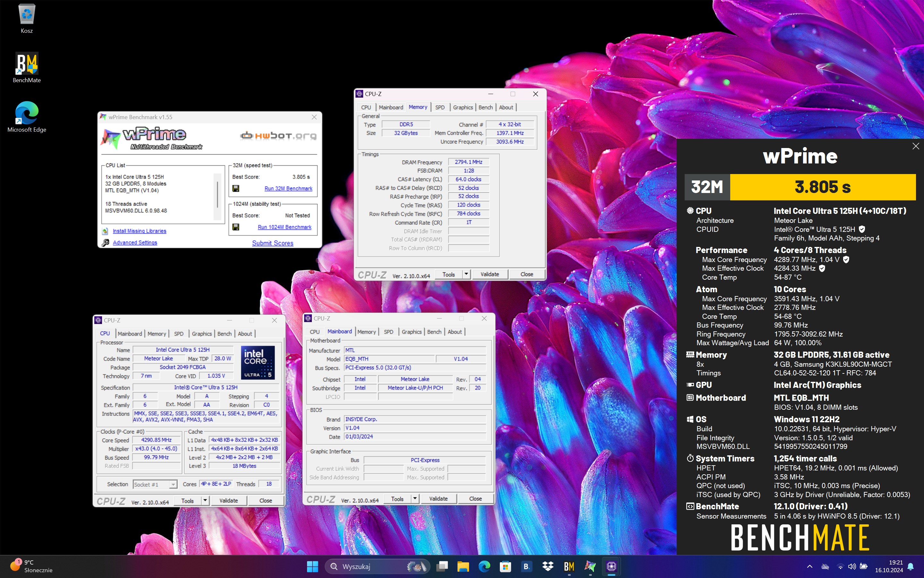Click the CPU chip icon in BenchMate panel
This screenshot has width=924, height=578.
click(x=690, y=211)
